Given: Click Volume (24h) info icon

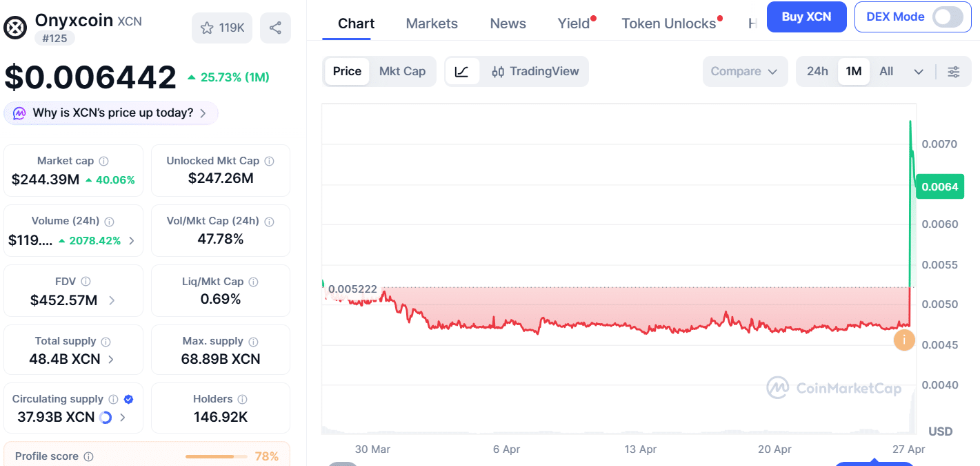Looking at the screenshot, I should 109,222.
